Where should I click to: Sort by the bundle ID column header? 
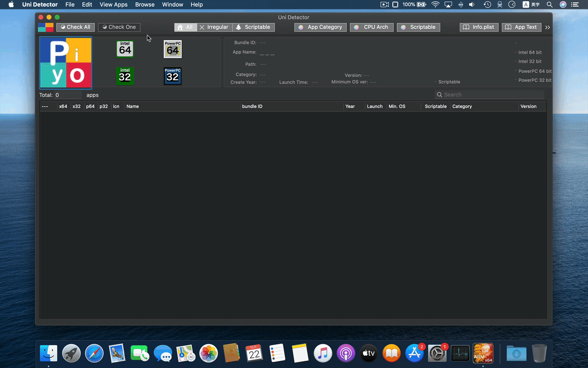click(292, 106)
